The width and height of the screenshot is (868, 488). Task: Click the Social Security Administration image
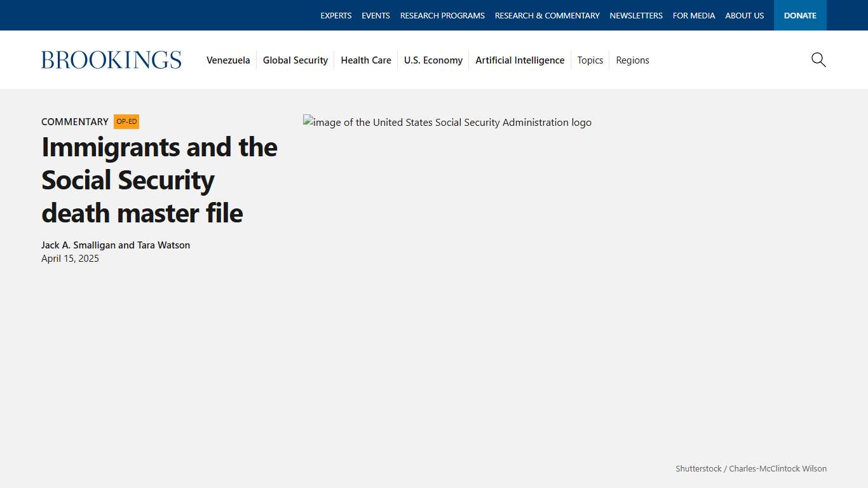(x=447, y=122)
